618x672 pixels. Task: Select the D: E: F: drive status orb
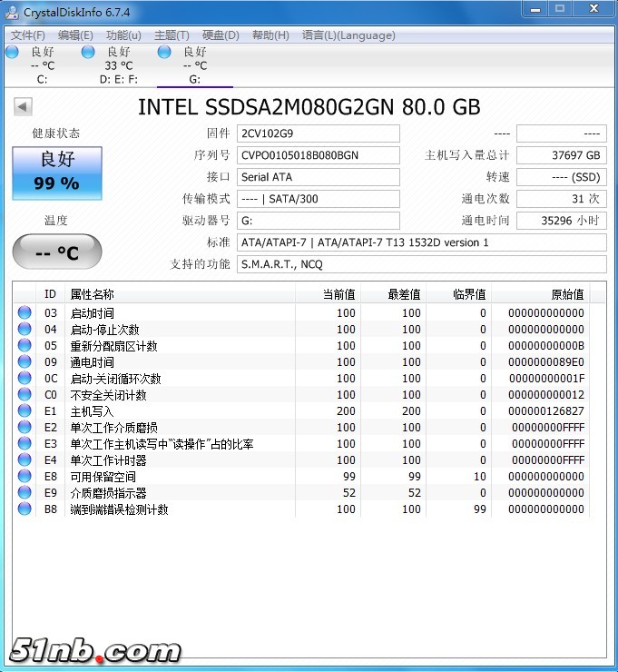(88, 52)
